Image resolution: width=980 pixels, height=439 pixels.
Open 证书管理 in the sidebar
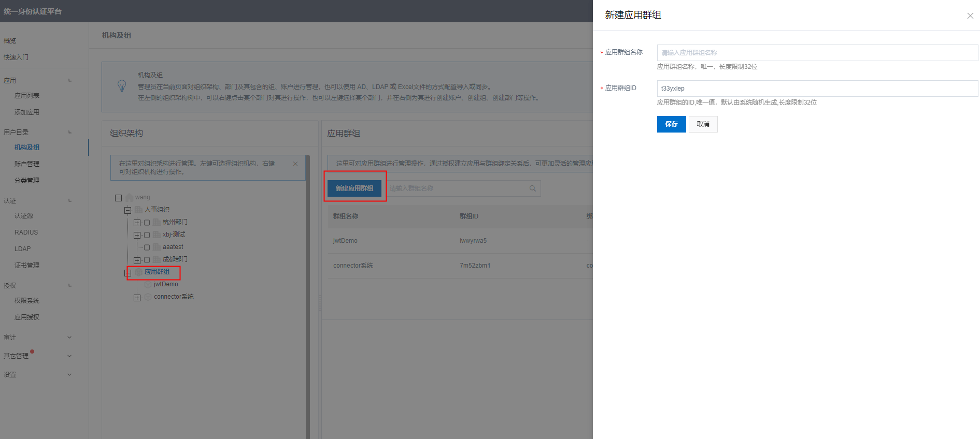tap(27, 266)
